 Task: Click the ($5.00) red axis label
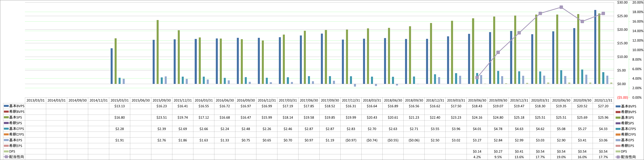[x=622, y=98]
